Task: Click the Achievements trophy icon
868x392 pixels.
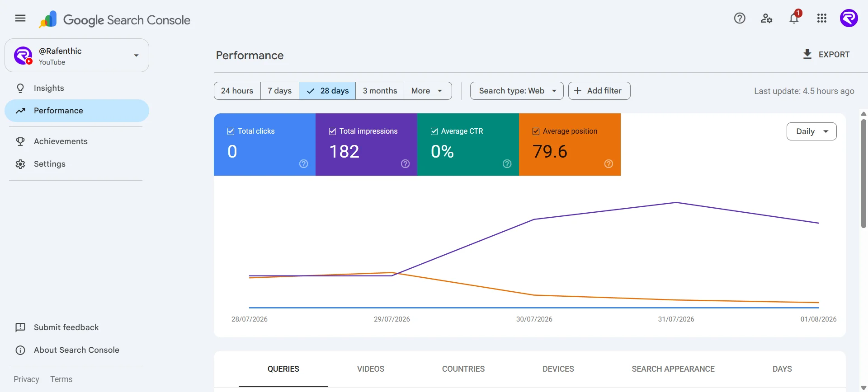Action: point(20,141)
